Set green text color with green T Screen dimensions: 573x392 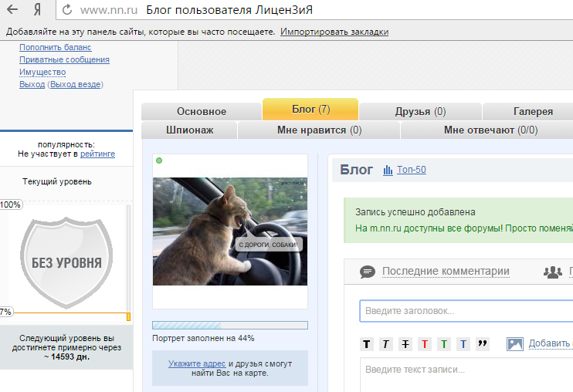(444, 344)
